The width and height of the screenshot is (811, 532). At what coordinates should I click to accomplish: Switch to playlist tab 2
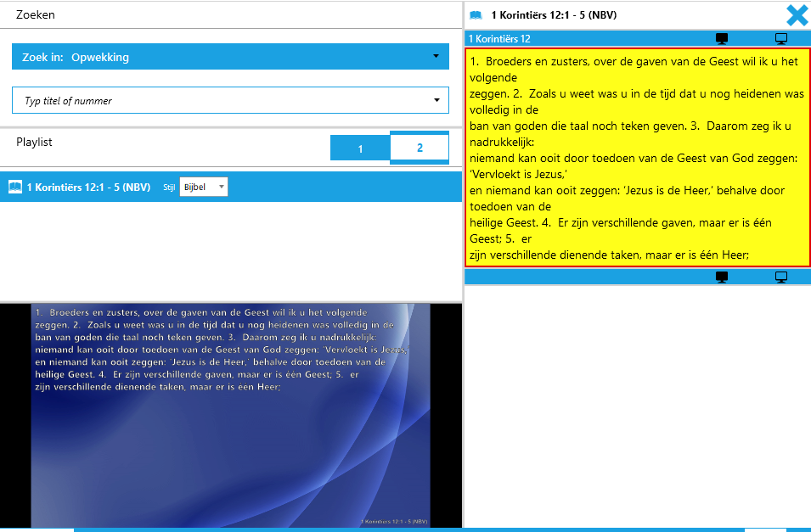420,148
